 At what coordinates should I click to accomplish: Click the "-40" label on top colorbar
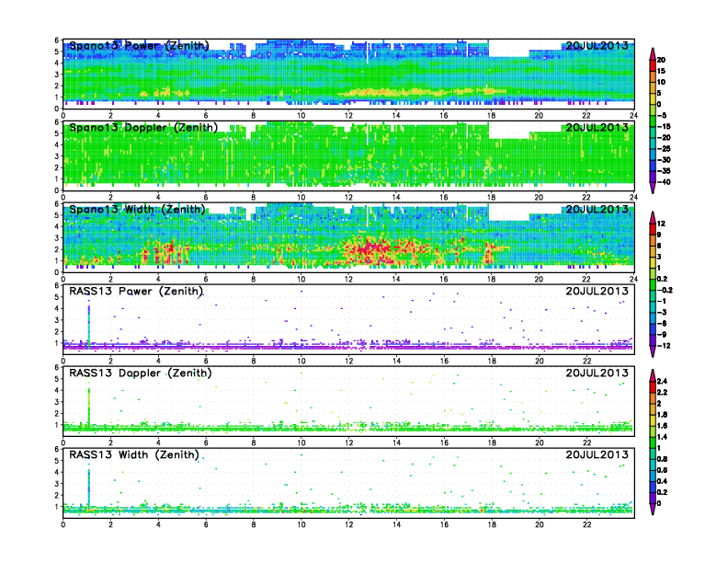[664, 182]
